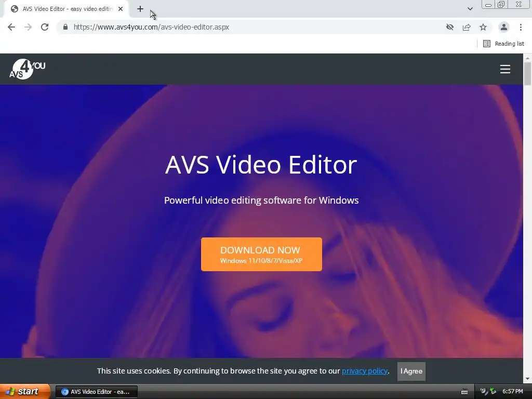Accept cookies with I Agree
The image size is (532, 399).
411,371
